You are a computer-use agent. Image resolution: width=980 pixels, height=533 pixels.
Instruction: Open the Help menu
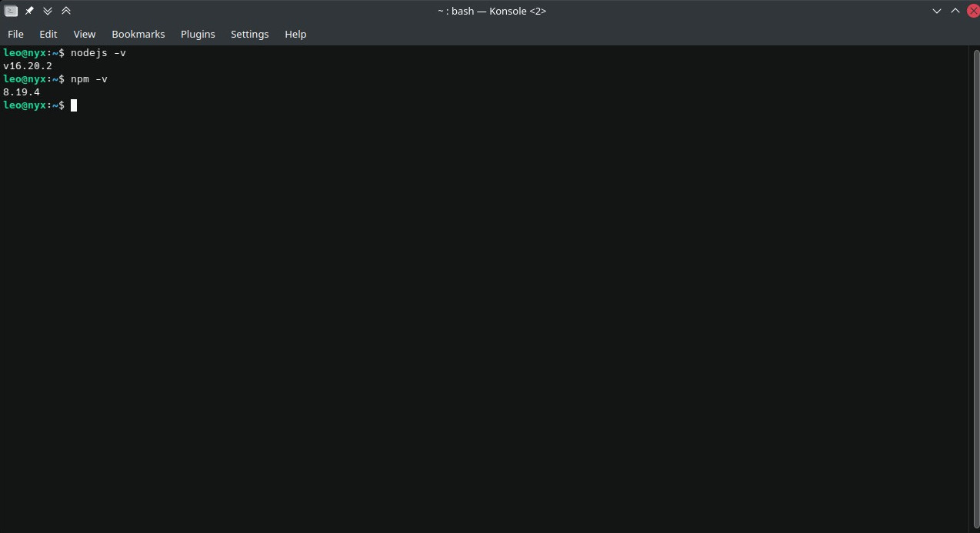295,34
